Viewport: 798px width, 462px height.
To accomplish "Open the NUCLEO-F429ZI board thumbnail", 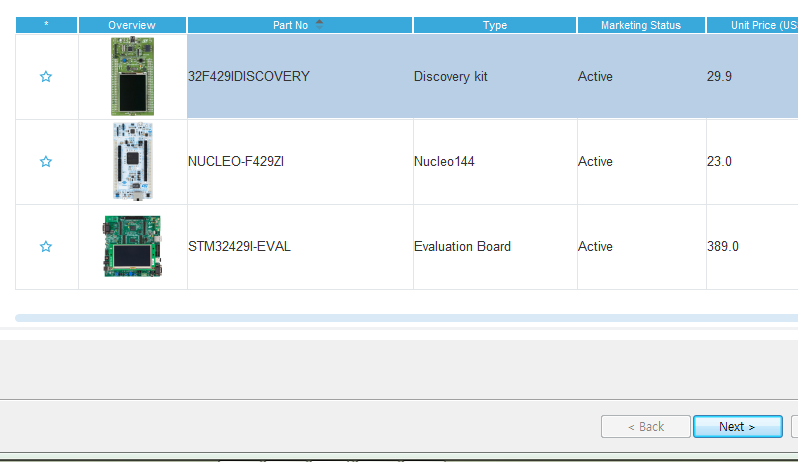I will click(132, 161).
